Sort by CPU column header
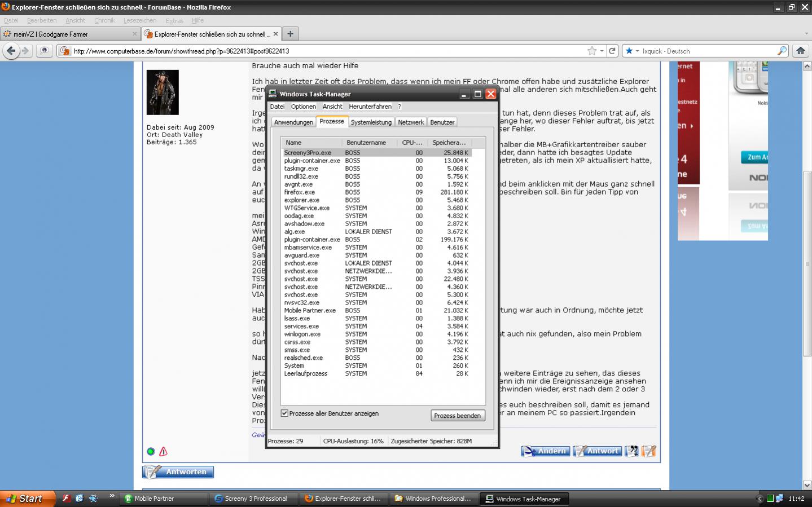Viewport: 812px width, 507px height. 412,143
